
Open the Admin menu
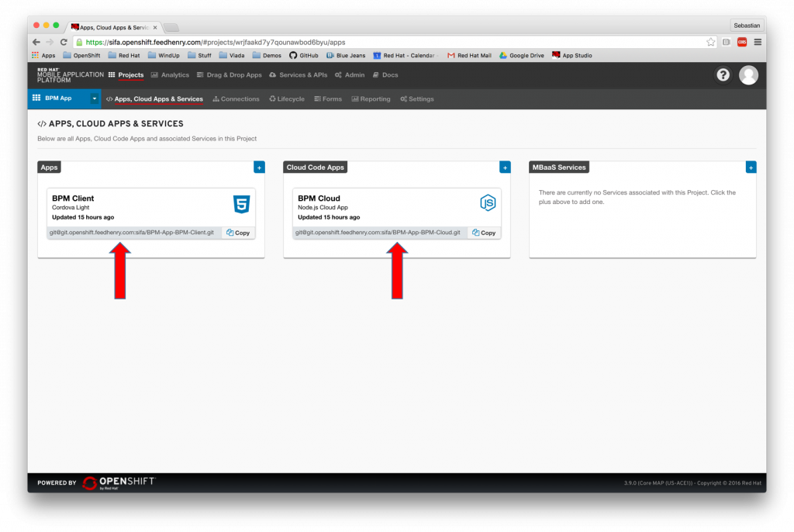[x=350, y=75]
